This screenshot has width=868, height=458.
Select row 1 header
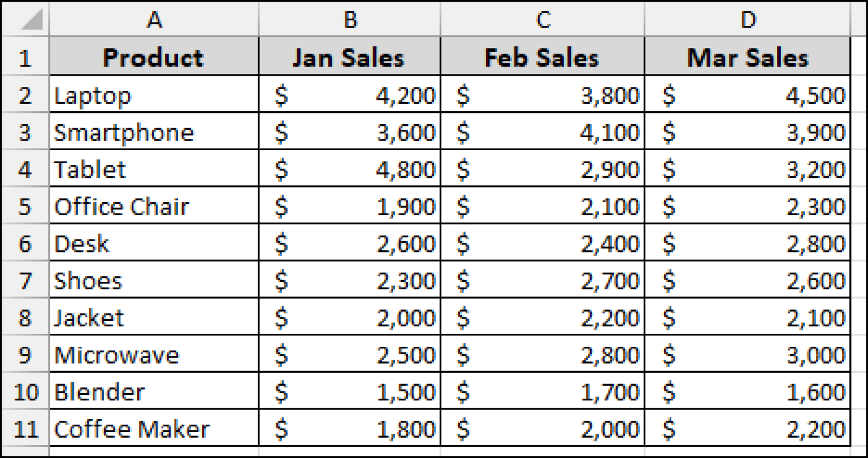(x=25, y=57)
